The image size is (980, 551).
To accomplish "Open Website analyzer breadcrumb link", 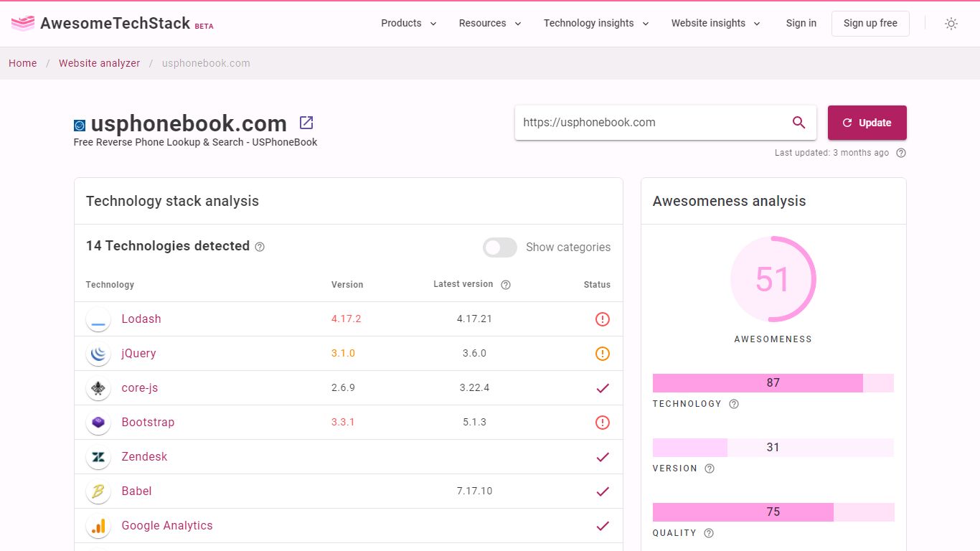I will [x=100, y=63].
